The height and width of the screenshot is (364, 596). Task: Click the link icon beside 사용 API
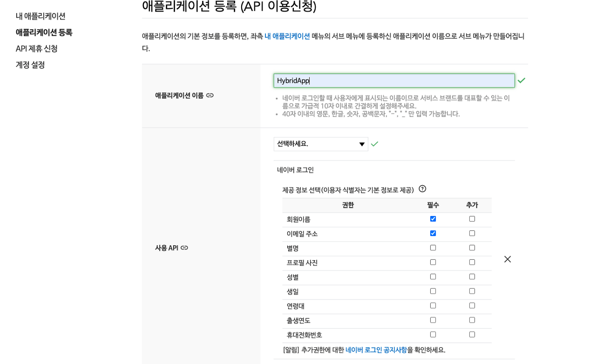point(184,248)
